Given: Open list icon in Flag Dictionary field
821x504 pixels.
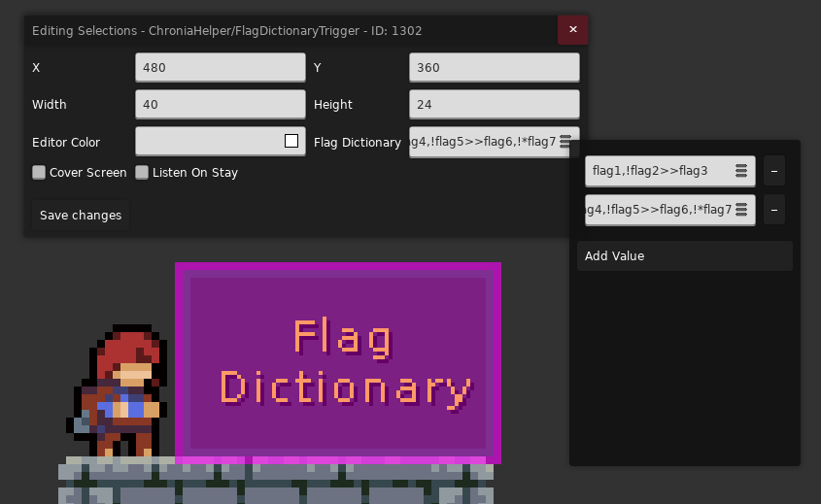Looking at the screenshot, I should pyautogui.click(x=564, y=142).
